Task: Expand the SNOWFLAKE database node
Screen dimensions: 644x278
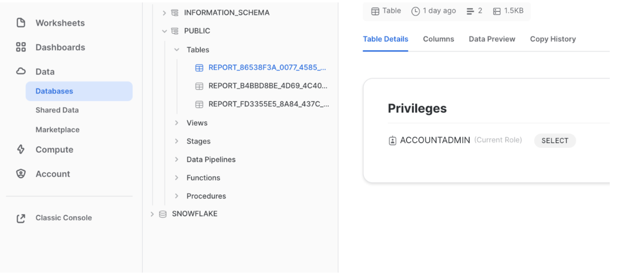Action: click(152, 214)
